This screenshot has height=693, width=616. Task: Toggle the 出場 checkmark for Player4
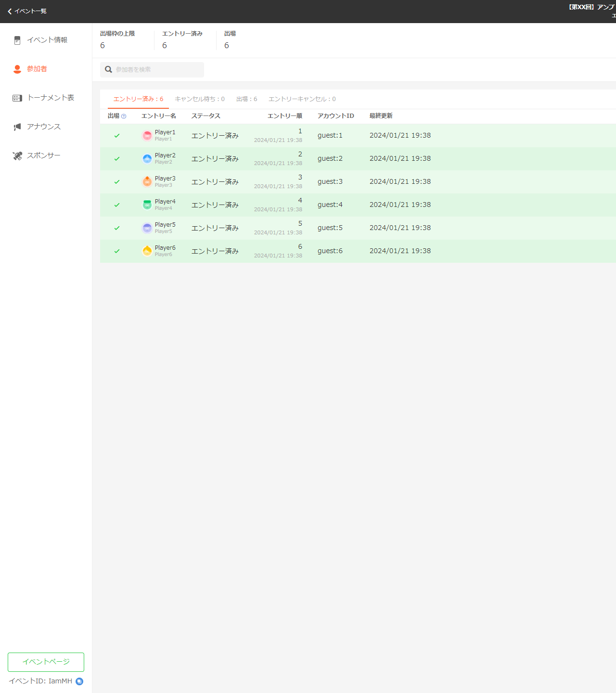pos(117,205)
